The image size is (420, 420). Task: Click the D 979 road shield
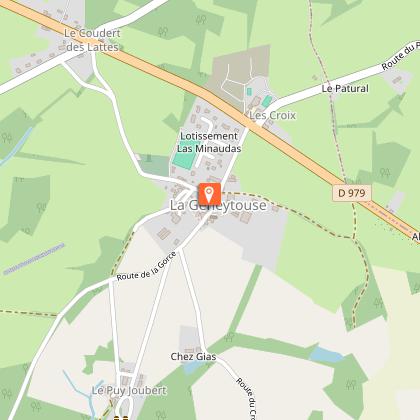[x=352, y=193]
